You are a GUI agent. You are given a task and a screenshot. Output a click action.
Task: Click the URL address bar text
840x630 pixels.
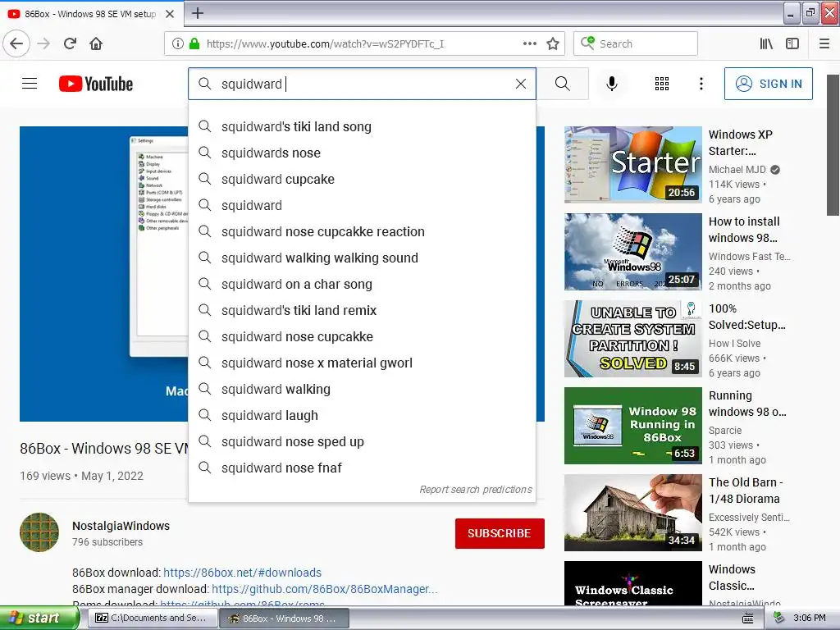point(325,43)
